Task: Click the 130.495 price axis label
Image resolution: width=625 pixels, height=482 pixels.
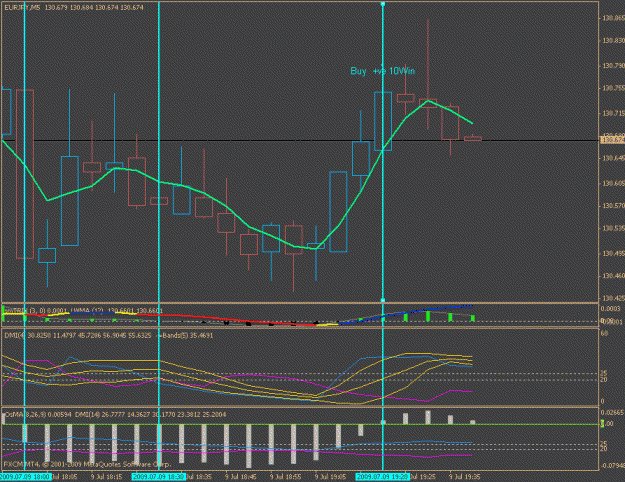Action: [x=613, y=253]
